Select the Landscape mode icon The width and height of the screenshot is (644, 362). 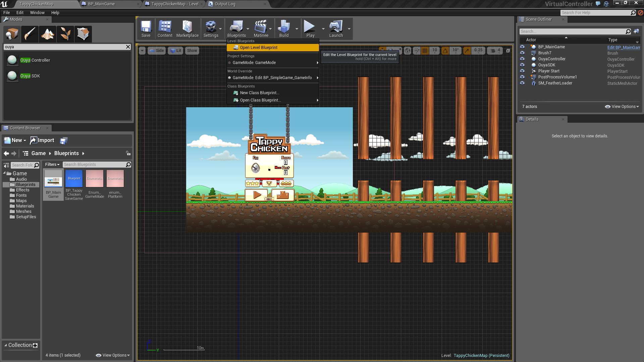pos(47,34)
